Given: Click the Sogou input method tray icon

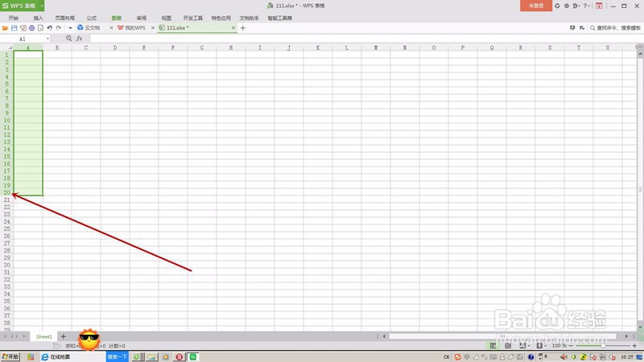Looking at the screenshot, I should point(457,357).
